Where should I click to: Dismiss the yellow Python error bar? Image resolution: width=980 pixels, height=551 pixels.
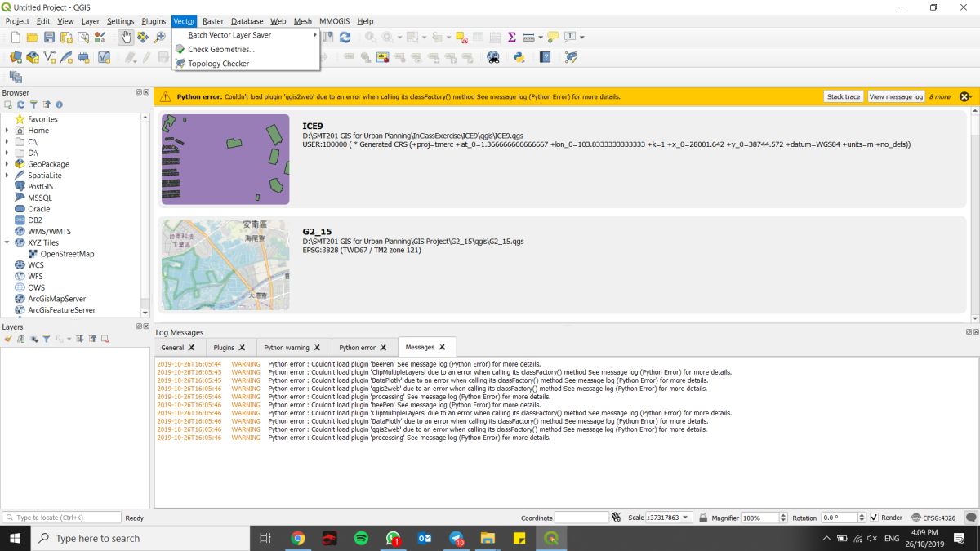click(x=964, y=96)
